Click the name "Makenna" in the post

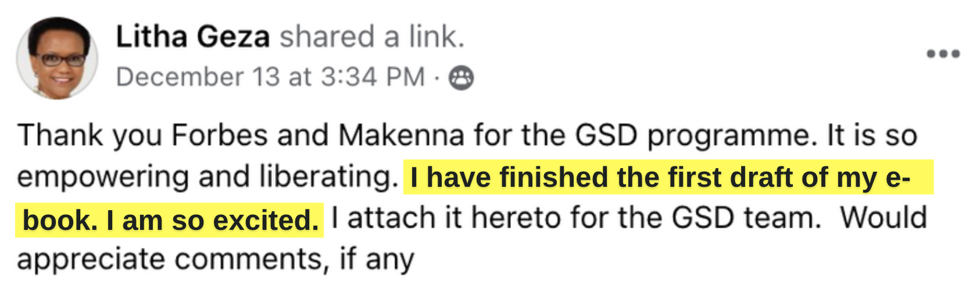coord(402,135)
